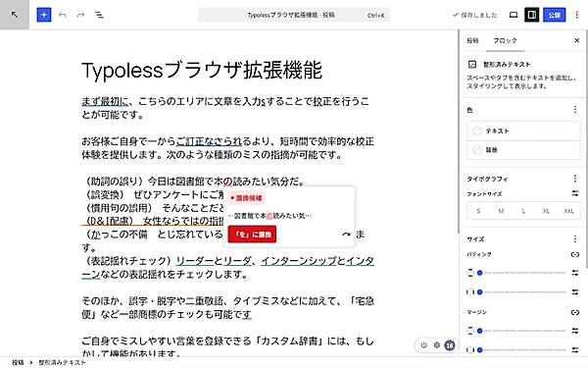Open the document overview list icon
Viewport: 588px width, 368px height.
(x=99, y=15)
